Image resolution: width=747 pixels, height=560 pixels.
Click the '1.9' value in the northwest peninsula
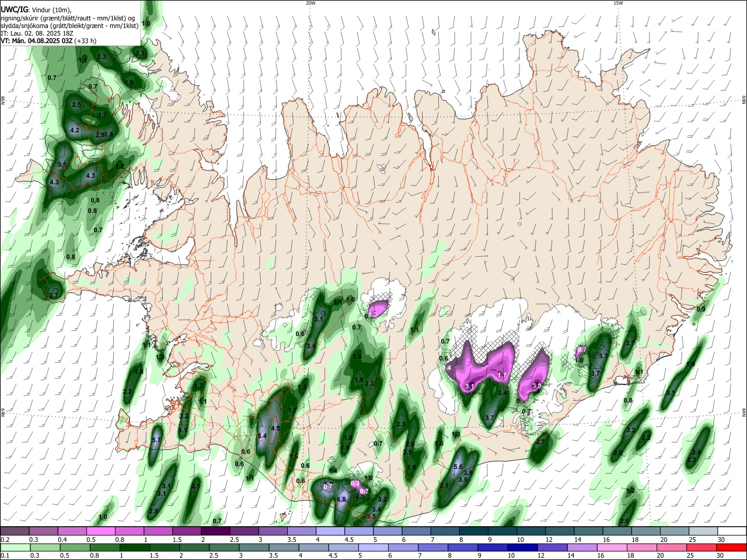(129, 83)
